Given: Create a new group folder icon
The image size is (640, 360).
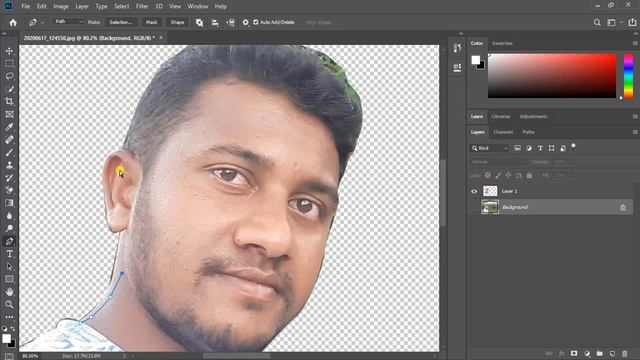Looking at the screenshot, I should (x=599, y=353).
